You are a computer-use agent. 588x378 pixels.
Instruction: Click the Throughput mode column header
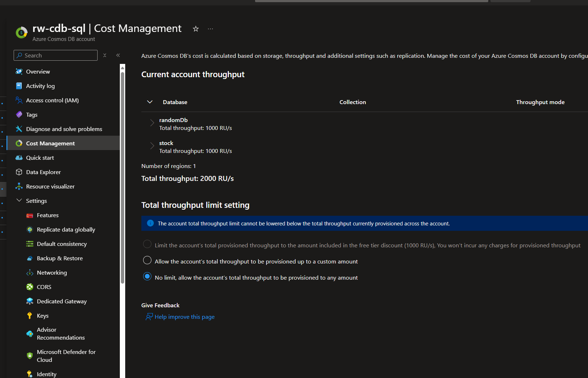[x=540, y=102]
